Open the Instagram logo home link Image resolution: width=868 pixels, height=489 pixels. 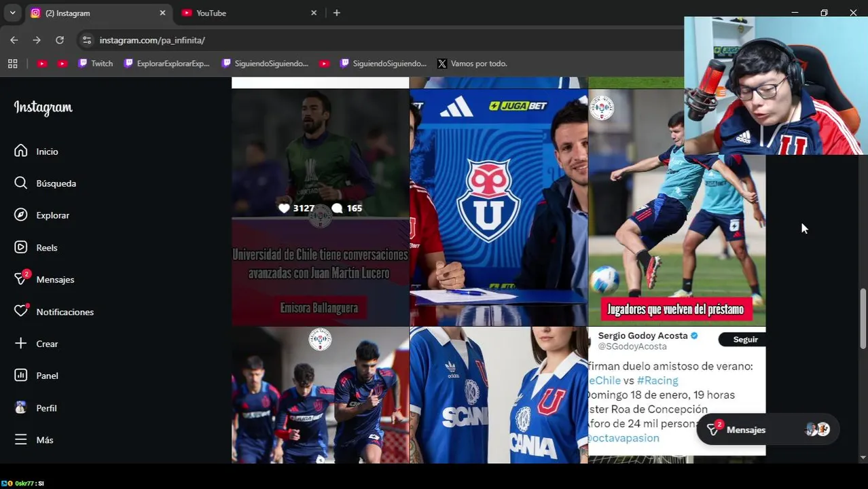pos(43,107)
